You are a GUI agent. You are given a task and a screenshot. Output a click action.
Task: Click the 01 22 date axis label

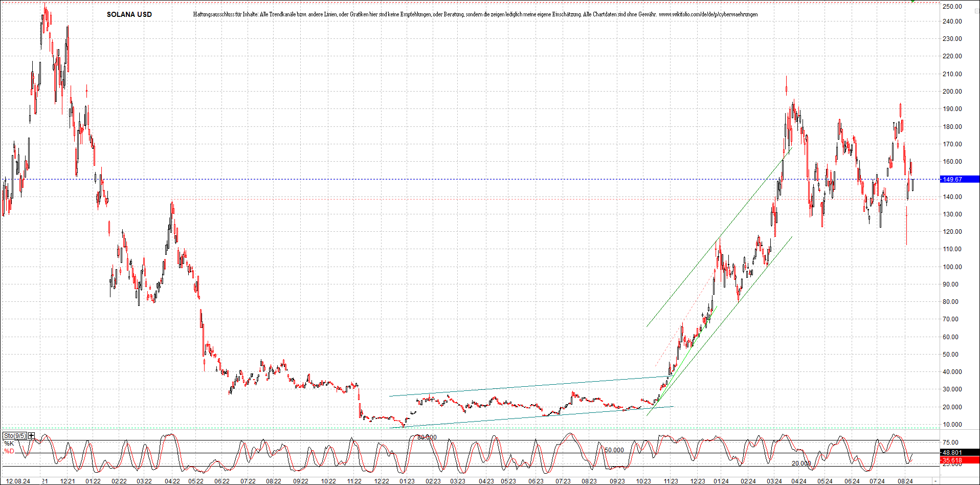coord(93,481)
